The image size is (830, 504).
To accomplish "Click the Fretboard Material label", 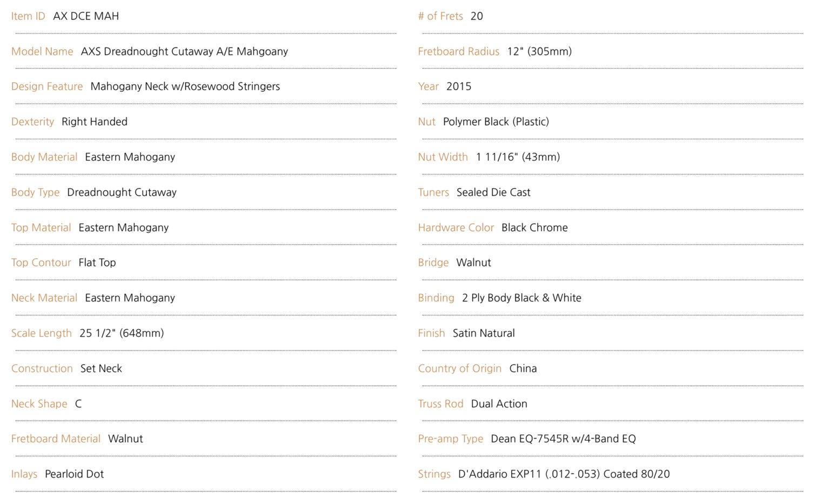I will [56, 439].
